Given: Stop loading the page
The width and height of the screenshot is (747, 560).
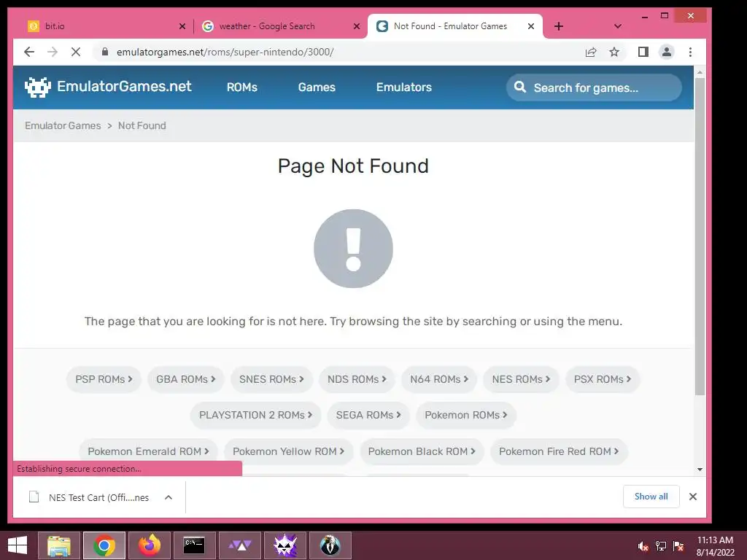Looking at the screenshot, I should [76, 52].
